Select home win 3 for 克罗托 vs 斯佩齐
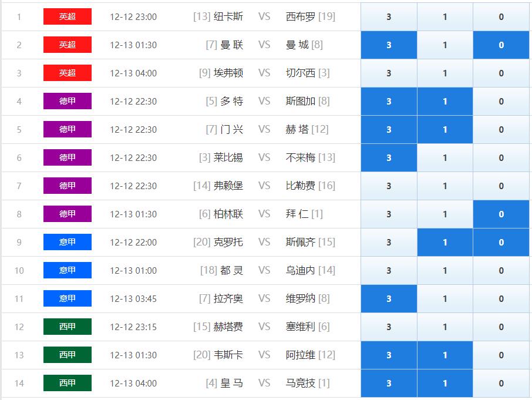Screen dimensions: 532x400 point(389,242)
